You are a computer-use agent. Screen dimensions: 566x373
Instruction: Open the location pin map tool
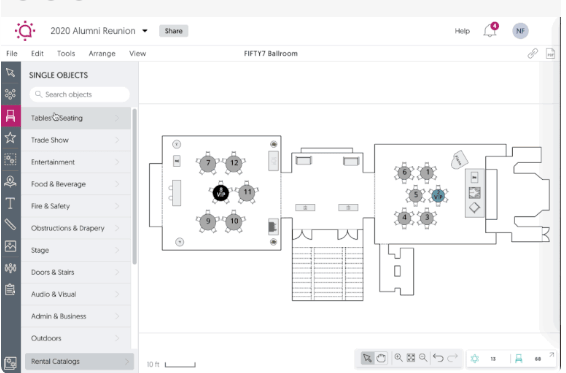[10, 181]
